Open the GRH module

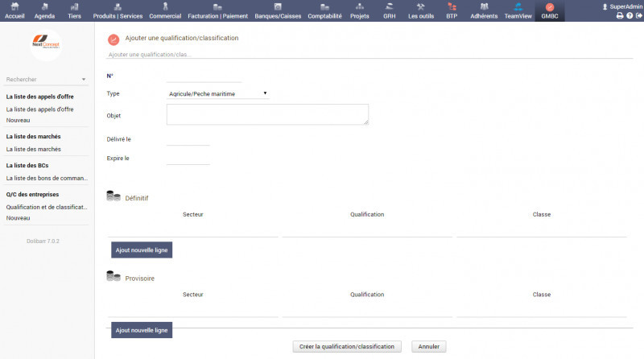(x=390, y=11)
